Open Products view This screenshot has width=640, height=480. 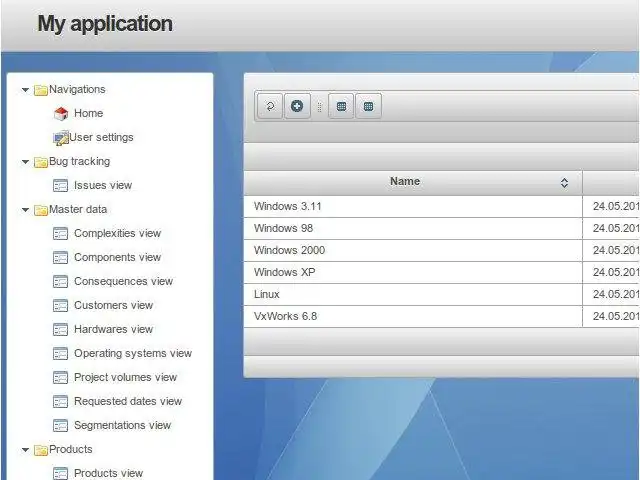coord(109,473)
